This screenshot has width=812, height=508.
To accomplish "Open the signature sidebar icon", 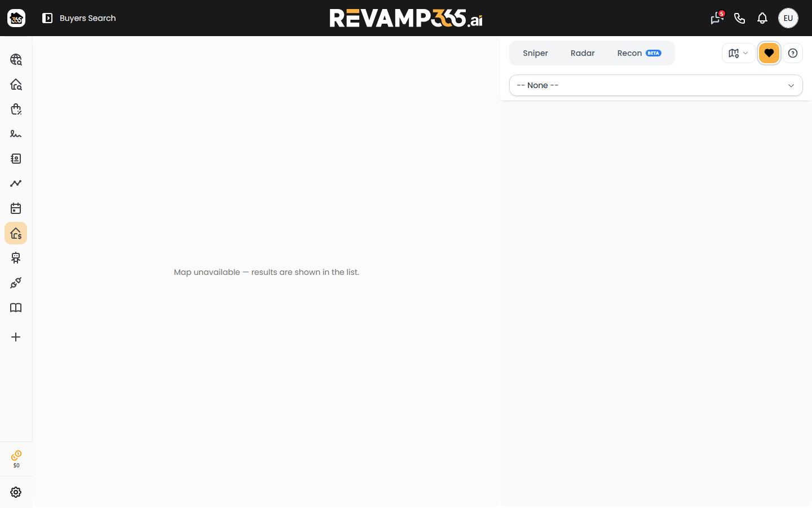I will 16,134.
